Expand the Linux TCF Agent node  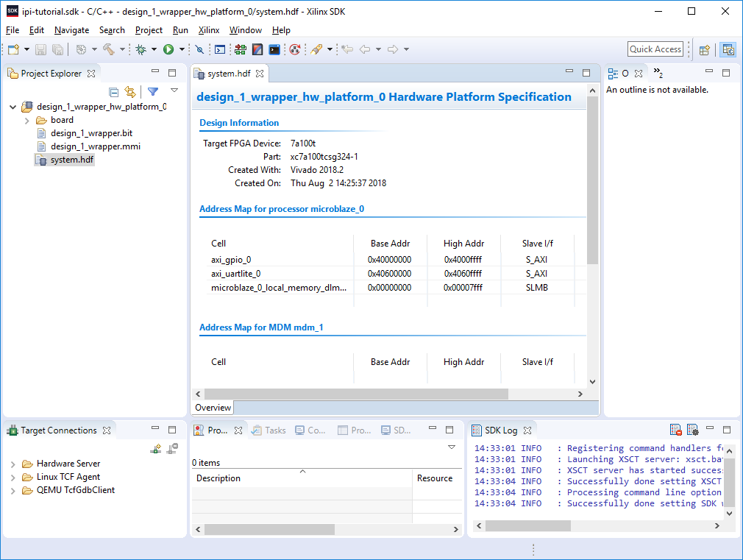(13, 477)
